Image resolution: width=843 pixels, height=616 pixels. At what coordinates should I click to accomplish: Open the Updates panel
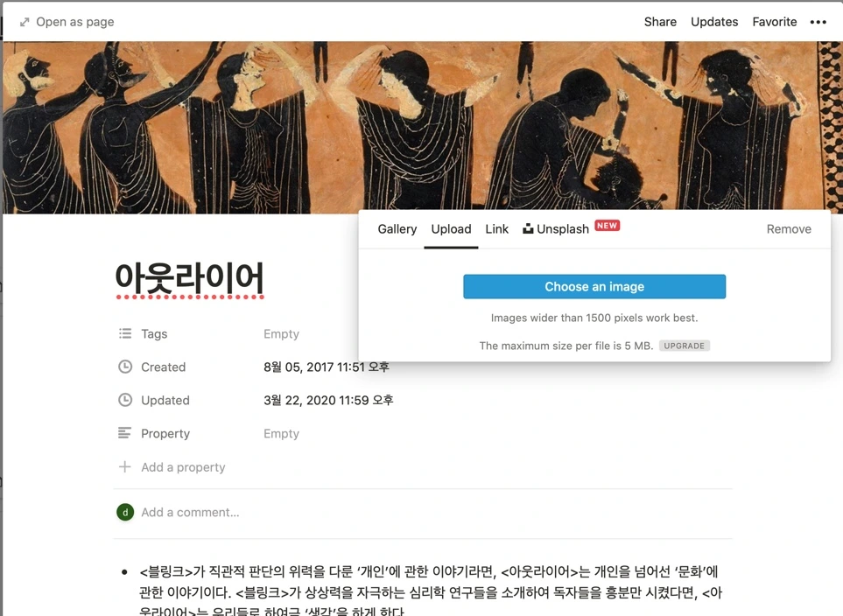(714, 22)
